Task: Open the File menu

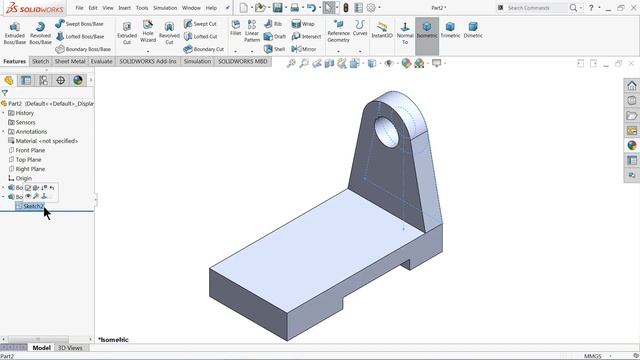Action: (79, 8)
